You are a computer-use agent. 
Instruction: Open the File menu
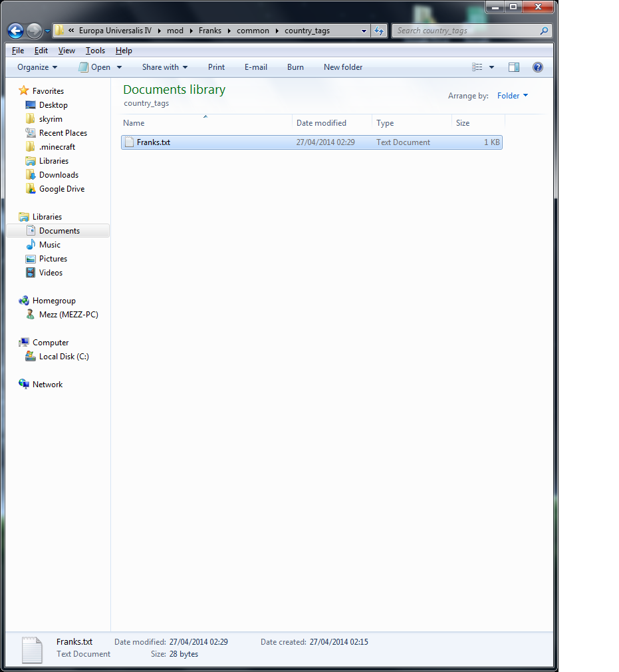tap(18, 51)
